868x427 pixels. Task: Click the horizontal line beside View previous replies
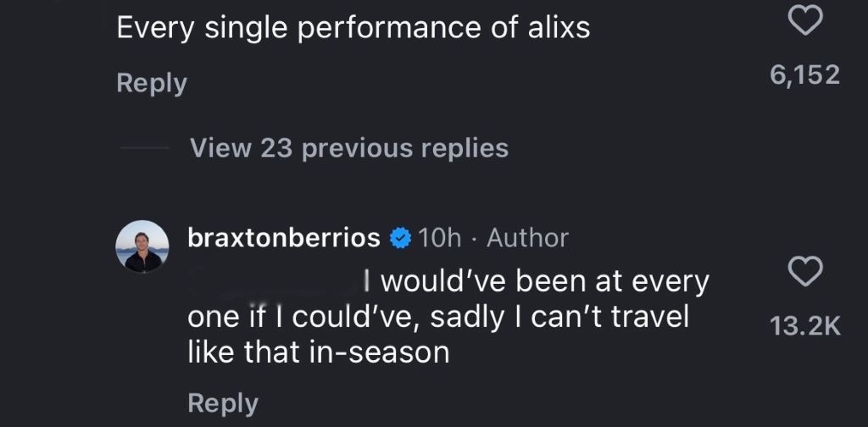click(145, 148)
